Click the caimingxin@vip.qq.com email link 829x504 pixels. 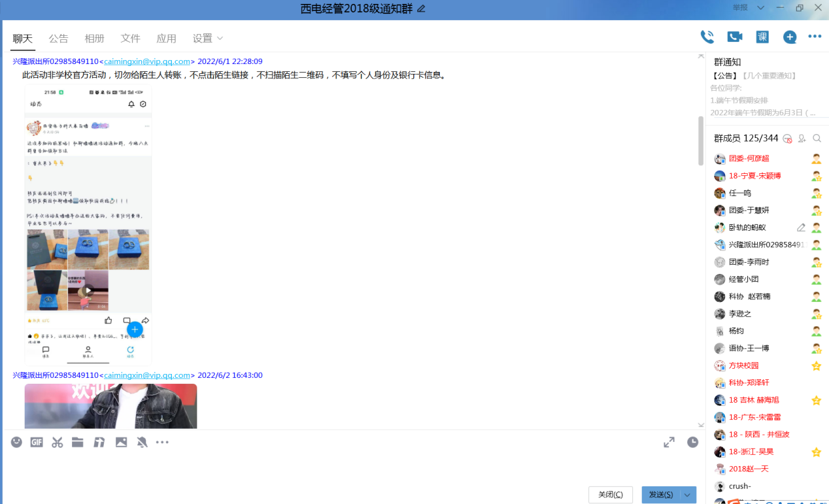(x=147, y=61)
